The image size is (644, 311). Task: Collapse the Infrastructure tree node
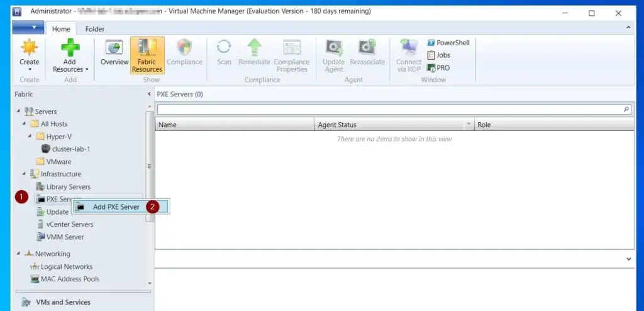[x=24, y=174]
